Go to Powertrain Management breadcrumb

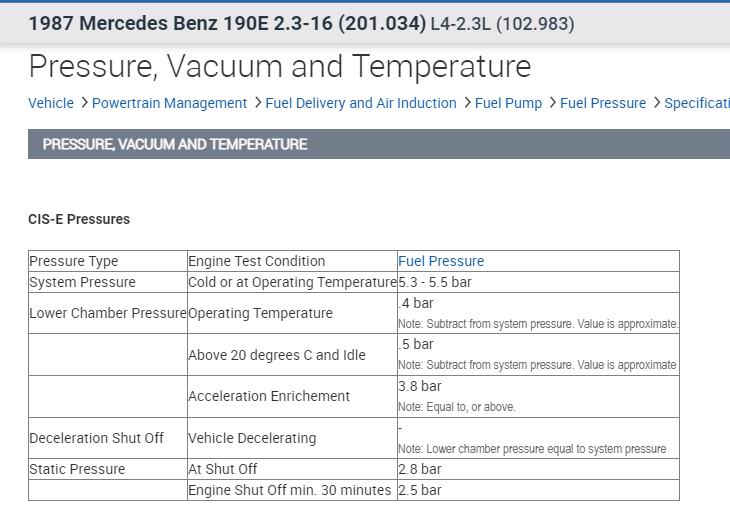pyautogui.click(x=169, y=103)
